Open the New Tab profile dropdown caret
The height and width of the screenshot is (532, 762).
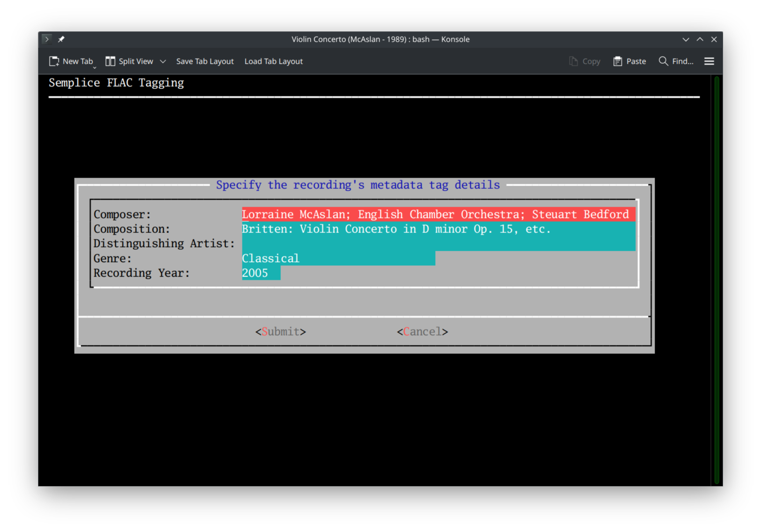(94, 67)
